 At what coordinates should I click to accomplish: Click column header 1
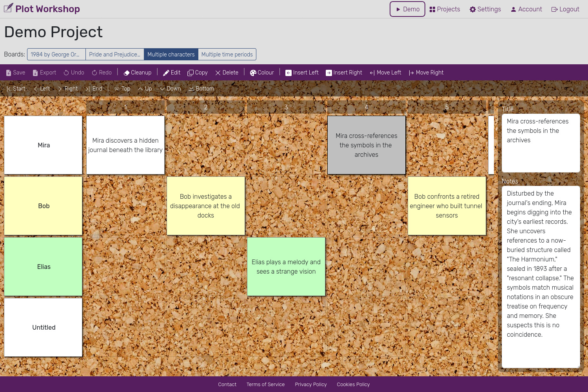pyautogui.click(x=125, y=107)
